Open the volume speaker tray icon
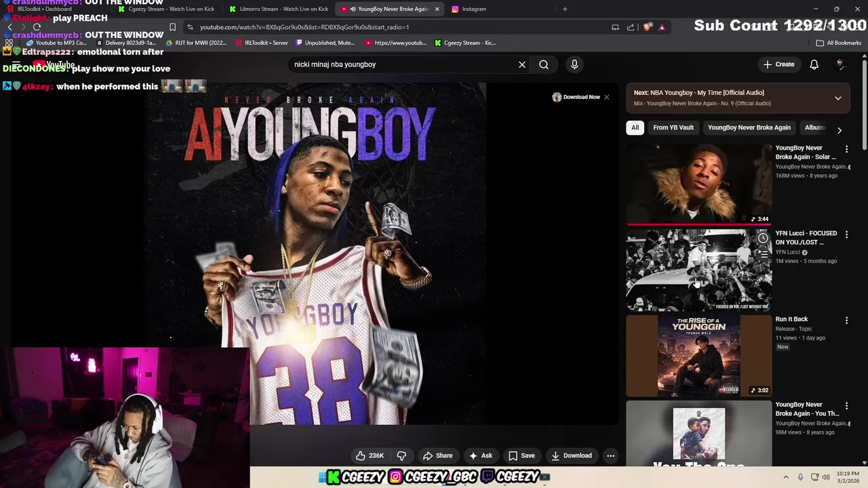 click(x=826, y=477)
